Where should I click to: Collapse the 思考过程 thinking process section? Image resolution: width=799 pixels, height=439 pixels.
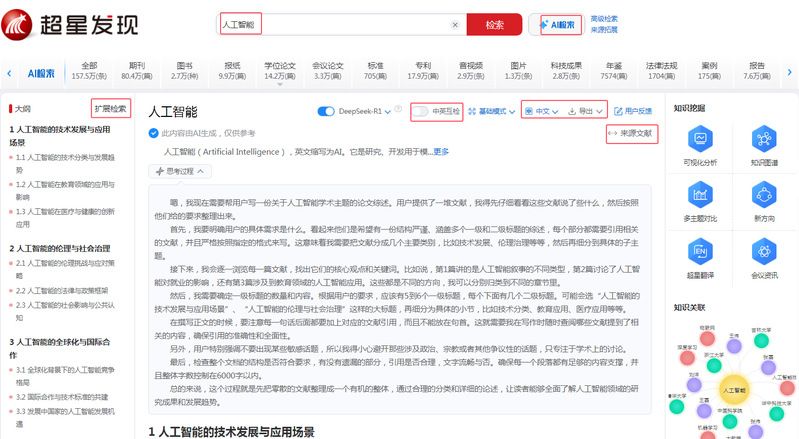click(x=176, y=171)
